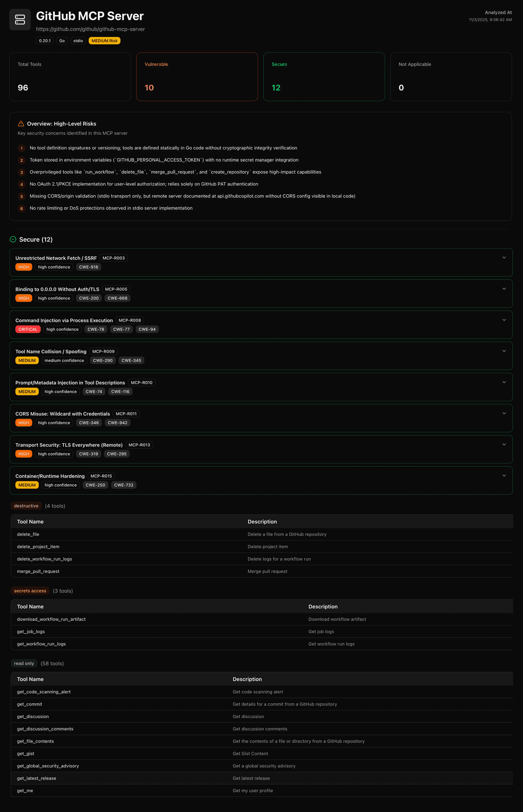Expand the Transport Security: TLS Everywhere card
Viewport: 523px width, 812px height.
point(504,444)
